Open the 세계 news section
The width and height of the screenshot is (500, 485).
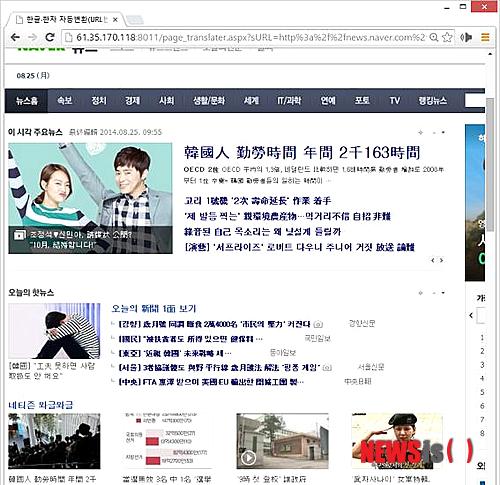(x=251, y=101)
